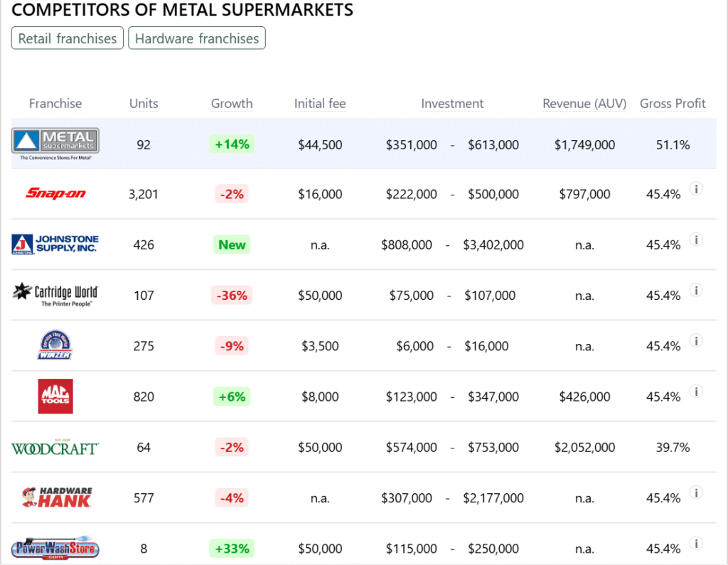
Task: Select the $1,749,000 revenue value
Action: coord(584,145)
